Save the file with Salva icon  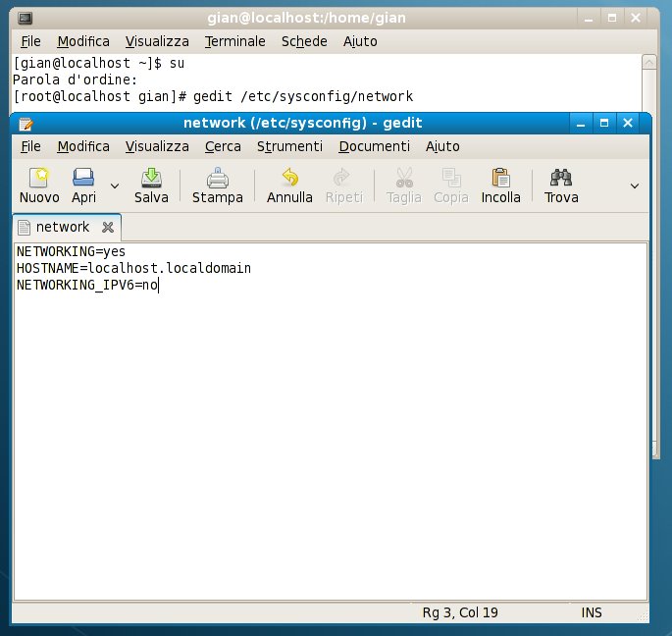(x=151, y=178)
